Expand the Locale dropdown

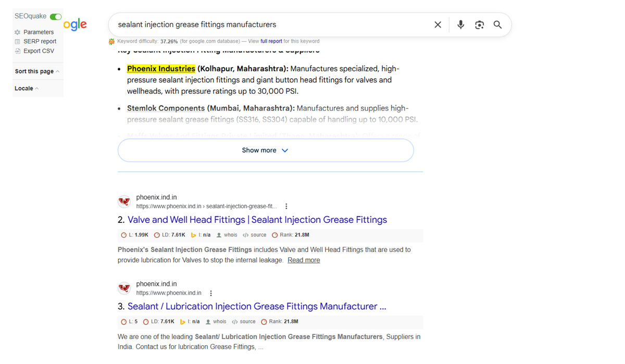[x=27, y=89]
